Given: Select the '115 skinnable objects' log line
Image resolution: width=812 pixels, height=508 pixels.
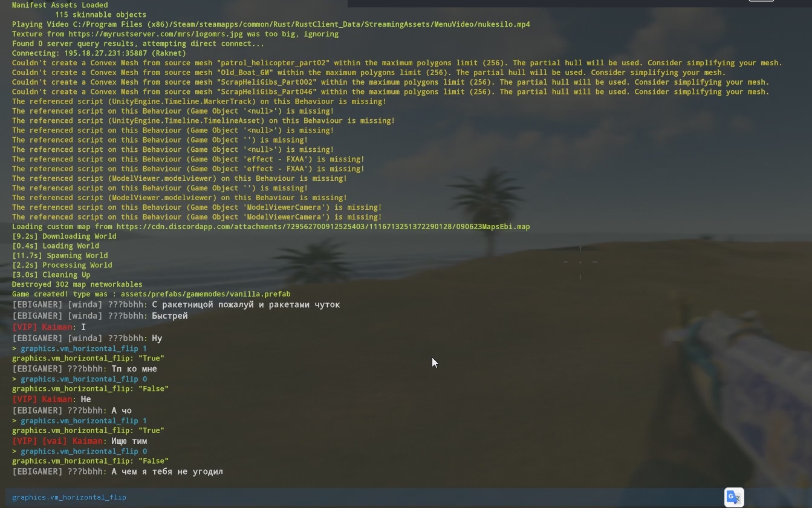Looking at the screenshot, I should pos(100,15).
